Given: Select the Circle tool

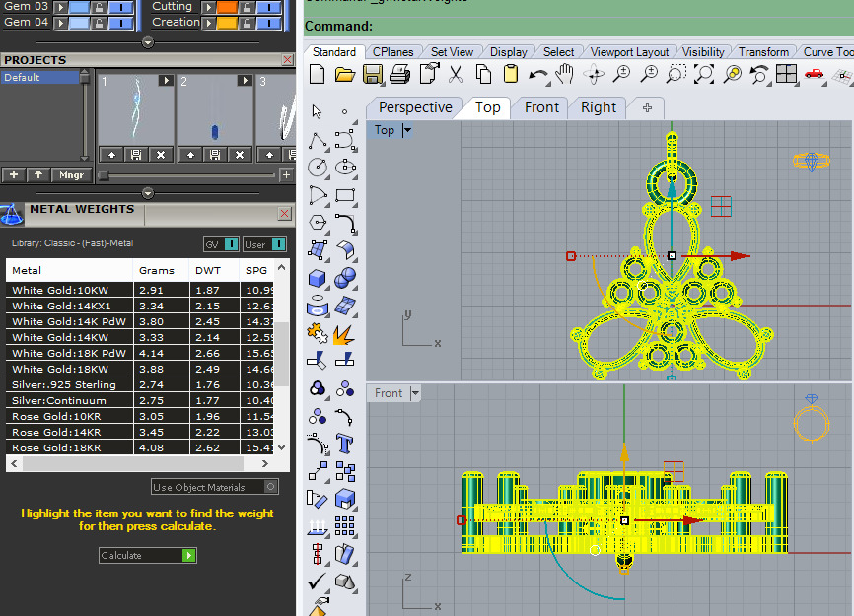Looking at the screenshot, I should tap(318, 168).
